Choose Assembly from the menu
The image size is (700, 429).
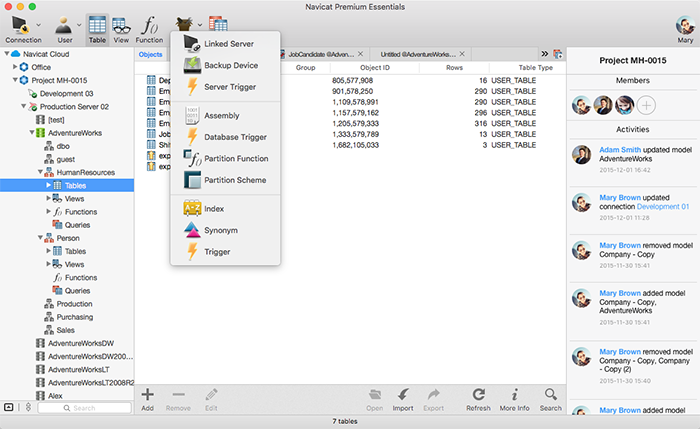click(225, 115)
